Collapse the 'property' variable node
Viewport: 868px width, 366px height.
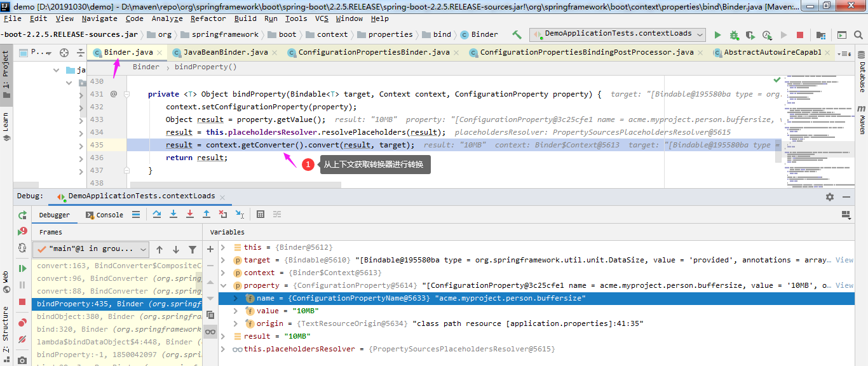tap(223, 285)
